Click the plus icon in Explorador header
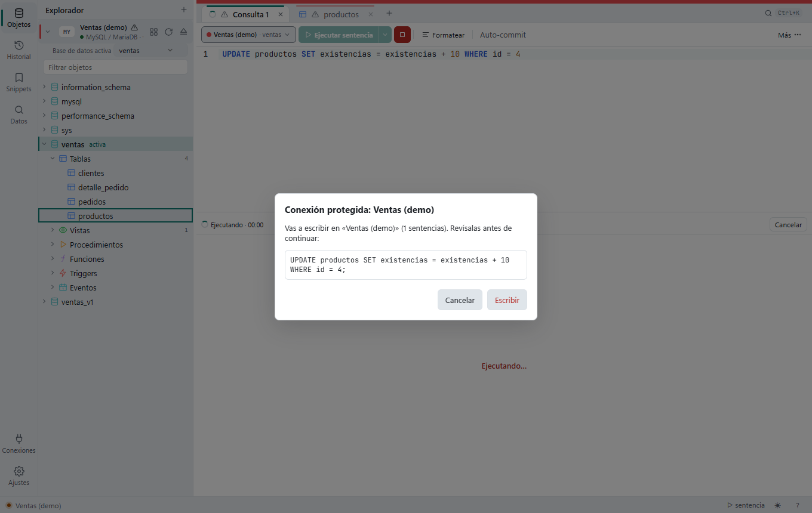Viewport: 812px width, 513px height. pos(184,10)
